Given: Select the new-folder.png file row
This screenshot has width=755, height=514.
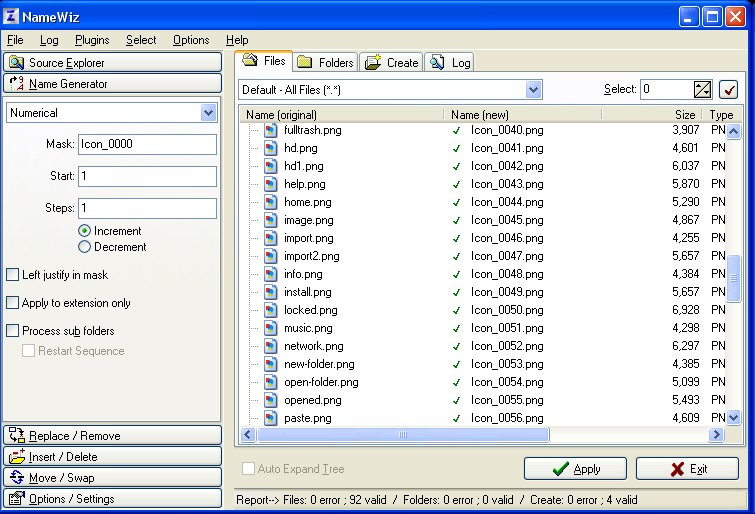Looking at the screenshot, I should [483, 364].
